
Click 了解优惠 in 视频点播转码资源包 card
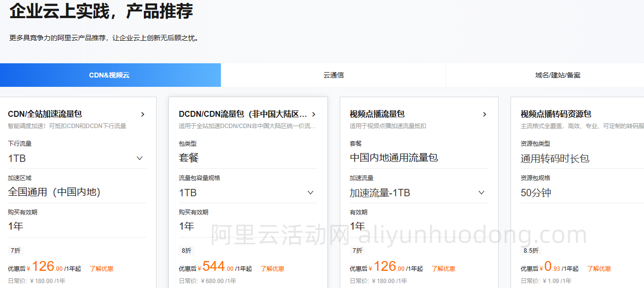[599, 269]
